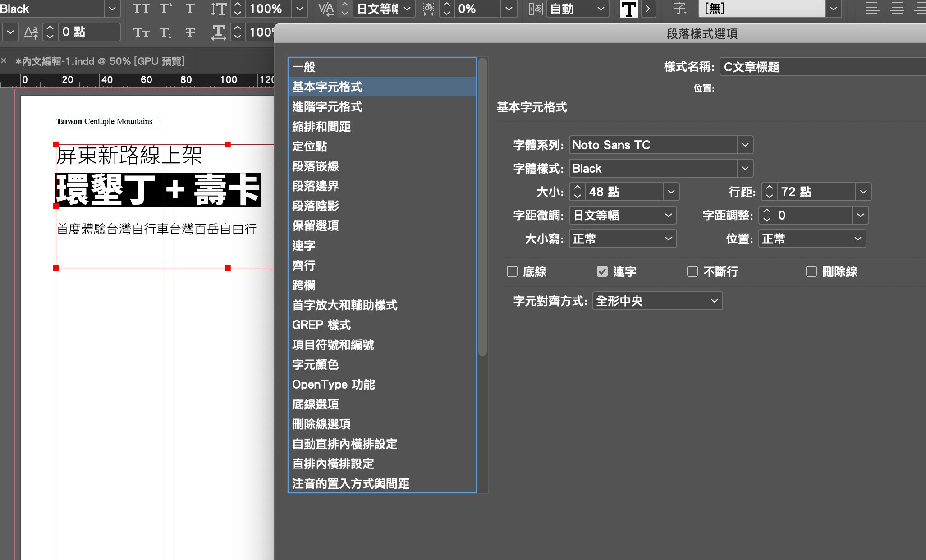Viewport: 926px width, 560px height.
Task: Click the Small Caps (Tt) icon
Action: click(141, 32)
